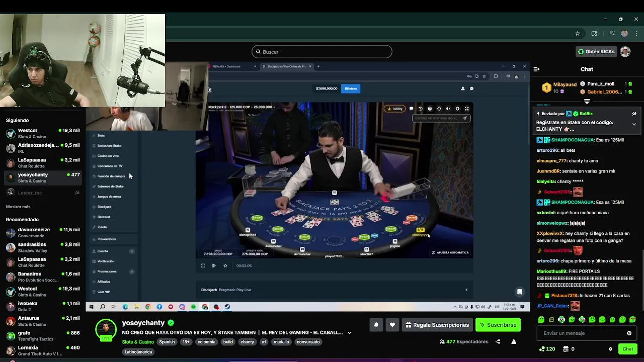The image size is (644, 362).
Task: Open Club VIP in Stake sidebar
Action: pos(103,292)
